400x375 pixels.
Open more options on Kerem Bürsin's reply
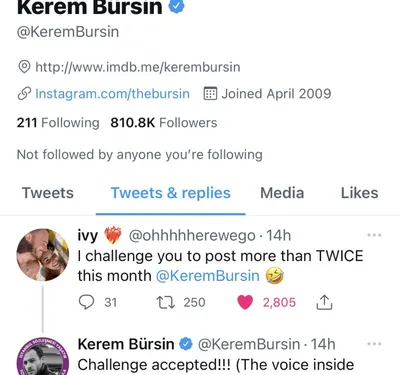[374, 344]
